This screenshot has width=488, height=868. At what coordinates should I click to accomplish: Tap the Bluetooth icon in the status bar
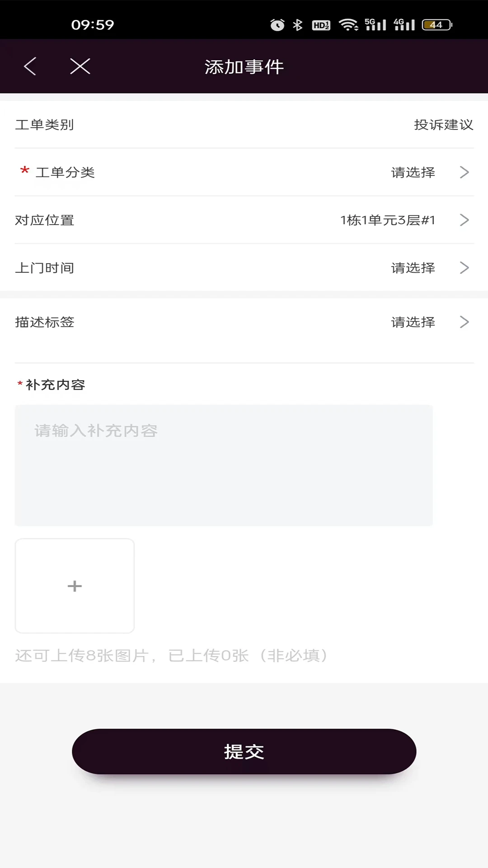pos(297,25)
